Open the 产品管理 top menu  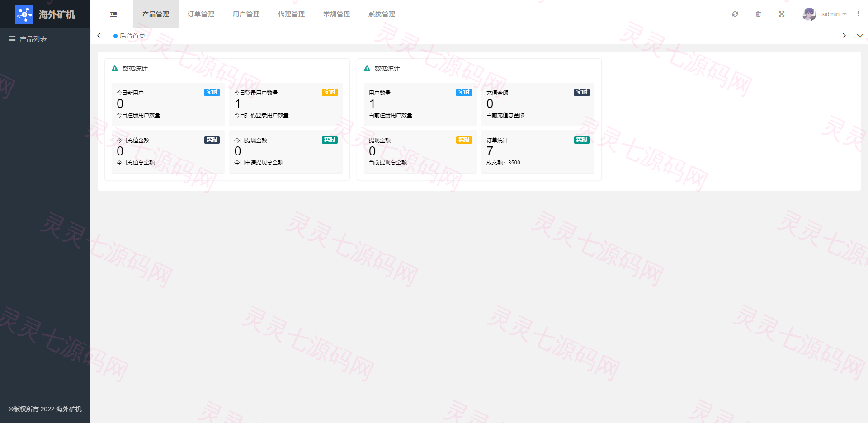click(156, 14)
